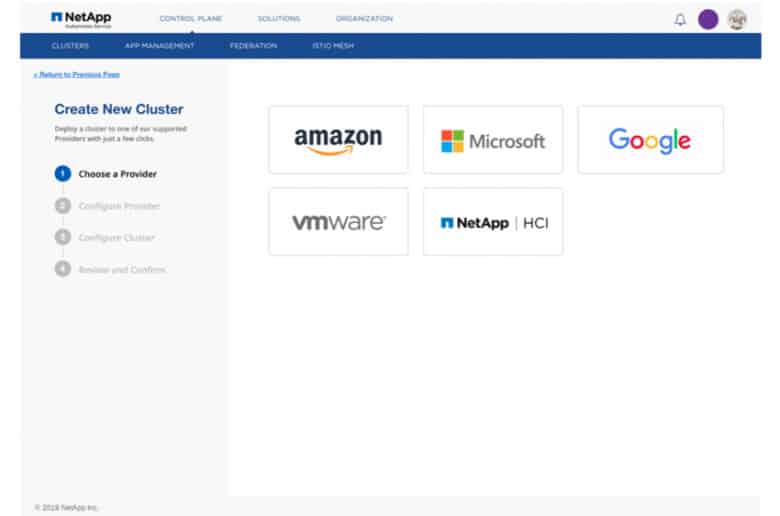Click the Review and Confirm step label
This screenshot has height=516, width=780.
[x=122, y=270]
